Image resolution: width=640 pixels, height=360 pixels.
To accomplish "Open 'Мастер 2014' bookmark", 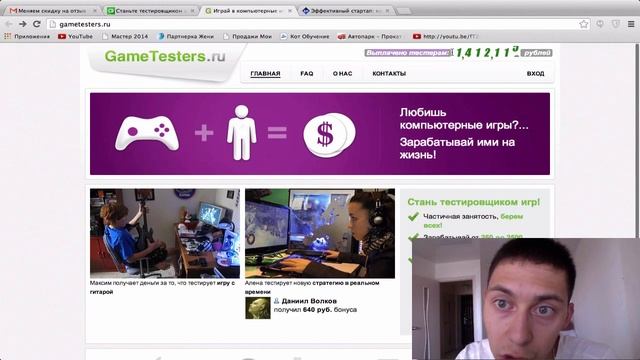I will pyautogui.click(x=125, y=36).
